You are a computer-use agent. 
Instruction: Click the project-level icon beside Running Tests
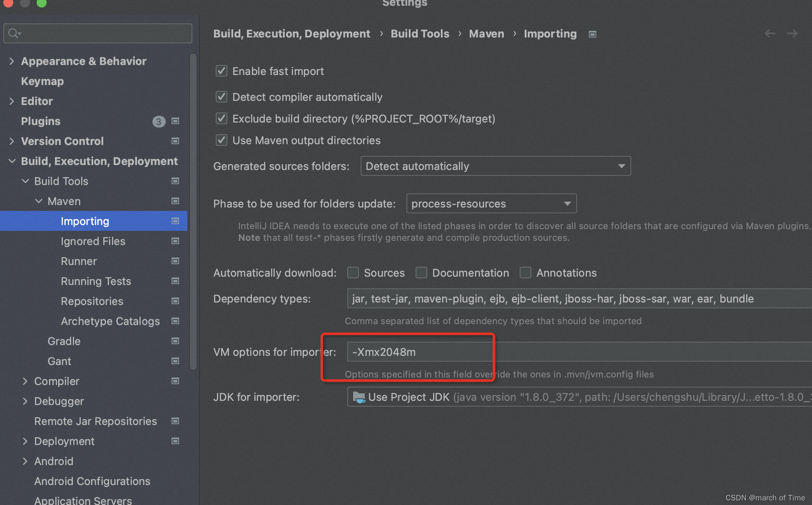[x=175, y=281]
